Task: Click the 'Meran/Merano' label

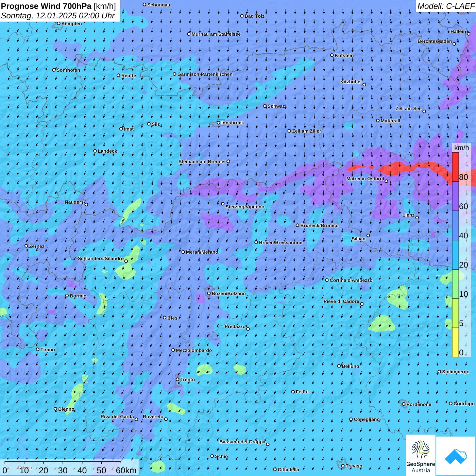Action: tap(202, 252)
